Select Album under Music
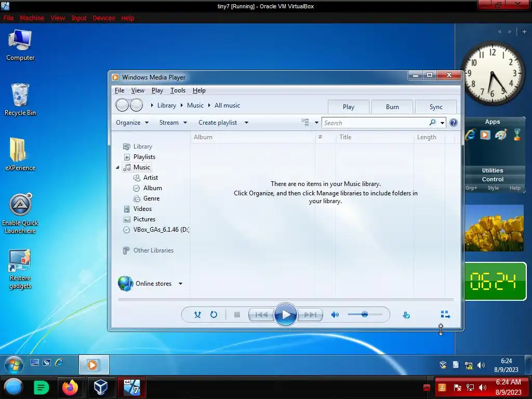 [x=152, y=188]
